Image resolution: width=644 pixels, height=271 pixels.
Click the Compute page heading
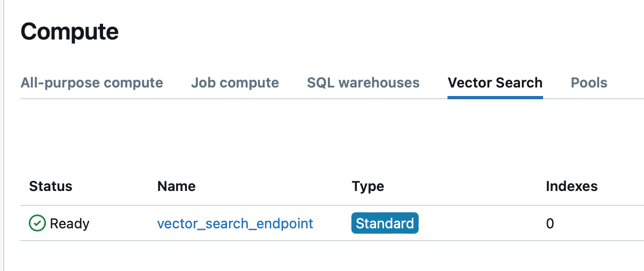coord(69,31)
